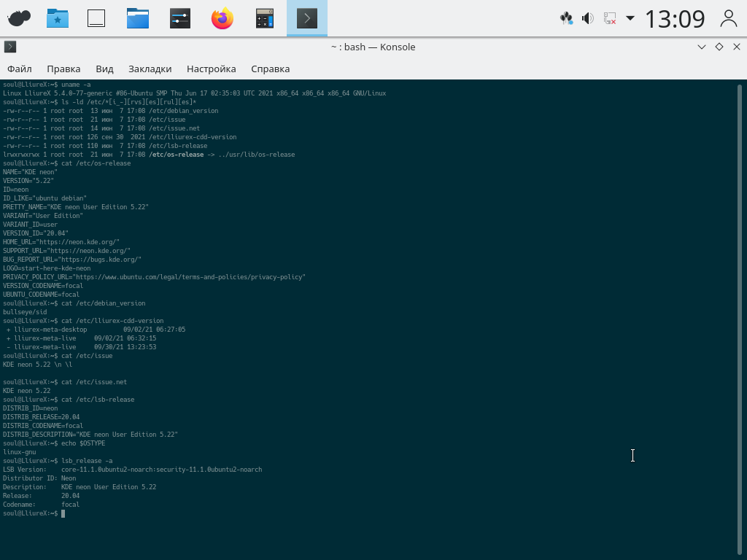Click the PRIVACY_POLICY_URL line
The width and height of the screenshot is (747, 560).
point(155,276)
